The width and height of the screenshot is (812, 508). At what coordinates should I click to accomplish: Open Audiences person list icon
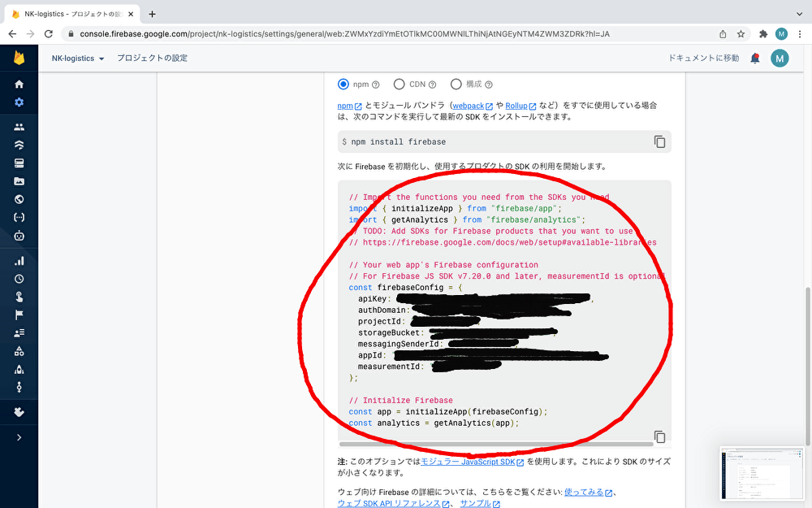[x=19, y=333]
